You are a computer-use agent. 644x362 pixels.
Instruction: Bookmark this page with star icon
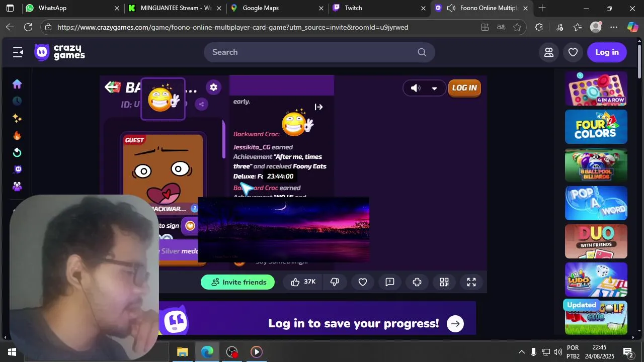point(517,27)
